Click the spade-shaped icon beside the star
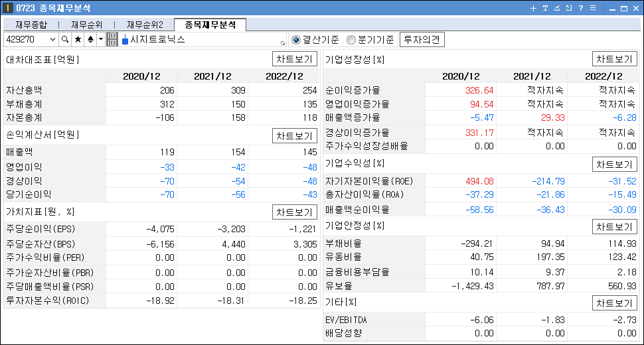644x345 pixels. (90, 39)
